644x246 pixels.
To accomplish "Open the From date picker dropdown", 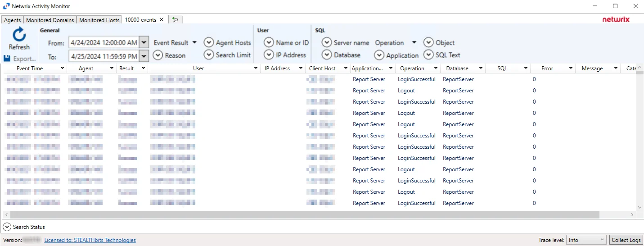I will click(144, 43).
